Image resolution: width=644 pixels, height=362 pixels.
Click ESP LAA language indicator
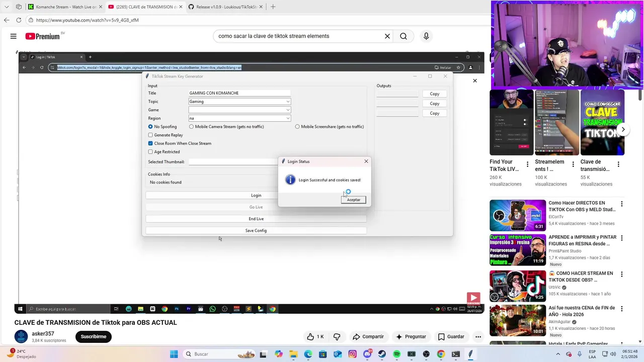click(592, 354)
